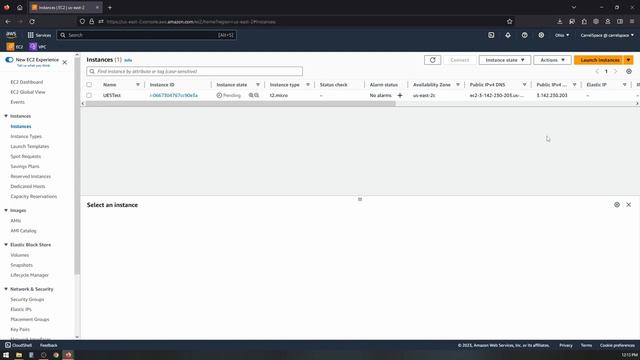Open the Info link beside Instances

point(128,60)
